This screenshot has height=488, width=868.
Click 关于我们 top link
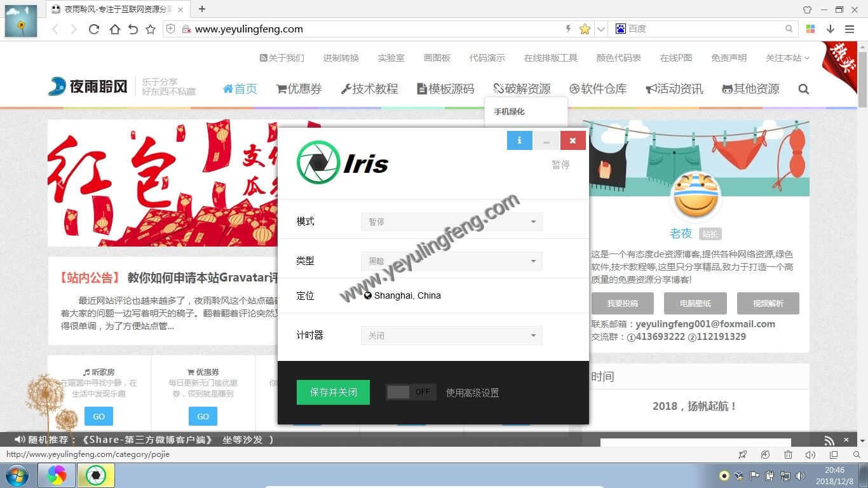point(282,58)
